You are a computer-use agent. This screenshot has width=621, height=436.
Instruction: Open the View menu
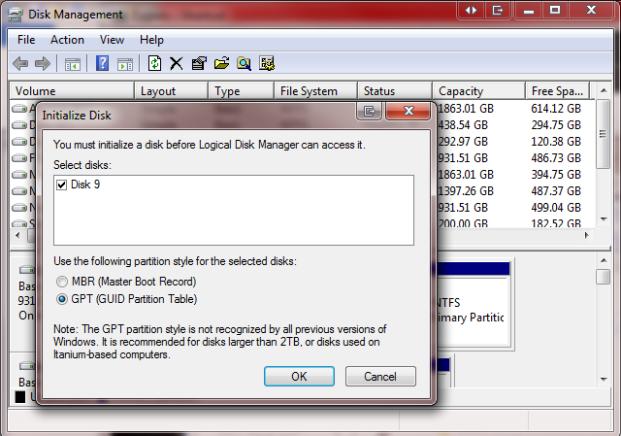click(x=112, y=40)
